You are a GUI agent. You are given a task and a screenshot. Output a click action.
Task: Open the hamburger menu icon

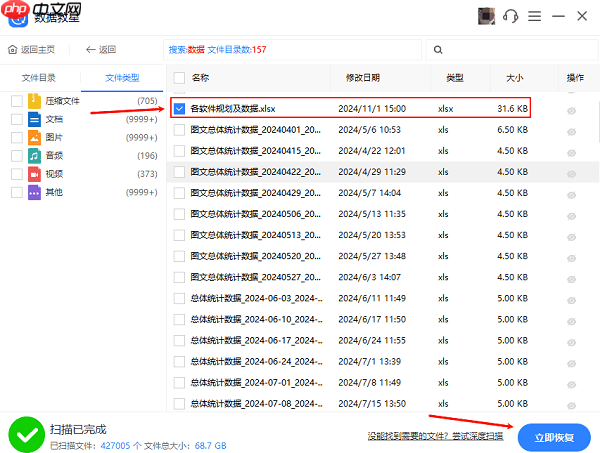tap(535, 16)
